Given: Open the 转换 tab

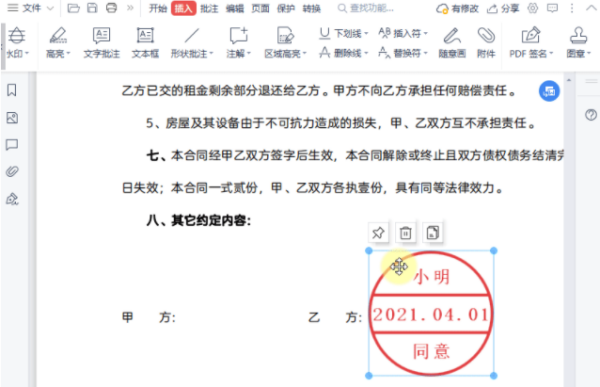Looking at the screenshot, I should tap(311, 8).
